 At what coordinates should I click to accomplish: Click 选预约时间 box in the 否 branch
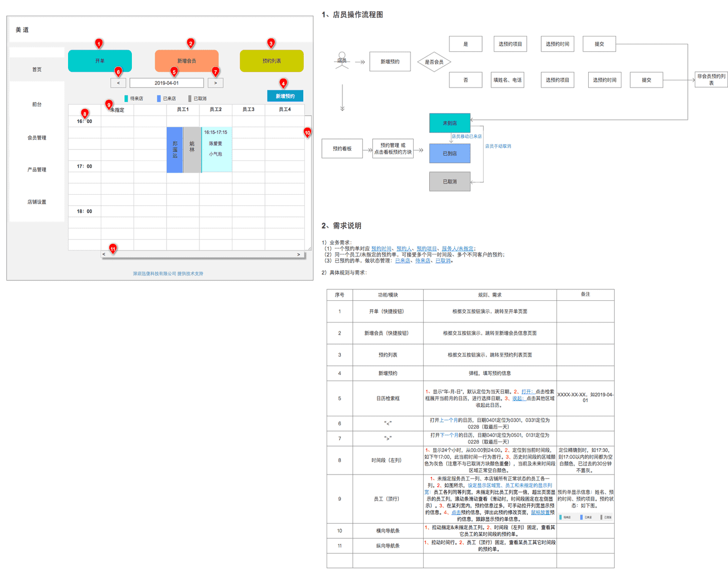tap(605, 80)
